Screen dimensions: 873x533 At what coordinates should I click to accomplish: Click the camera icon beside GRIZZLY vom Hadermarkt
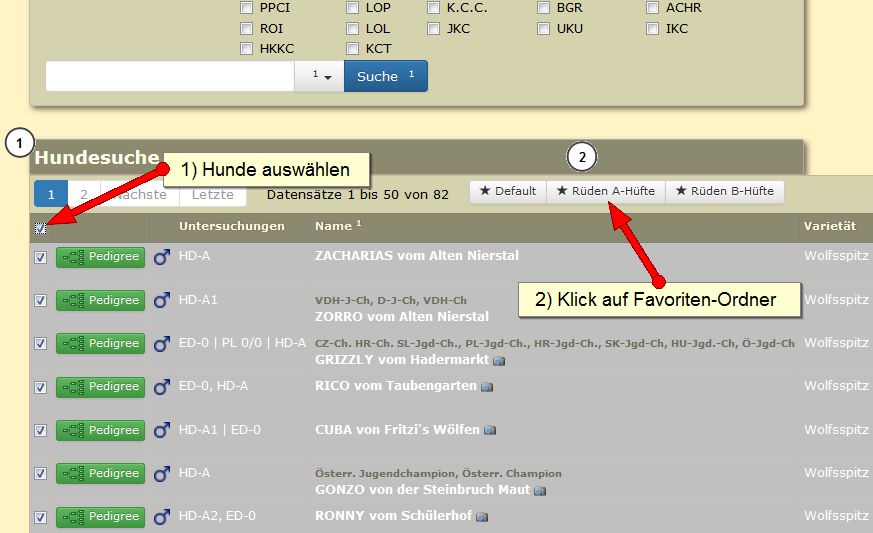pyautogui.click(x=499, y=360)
